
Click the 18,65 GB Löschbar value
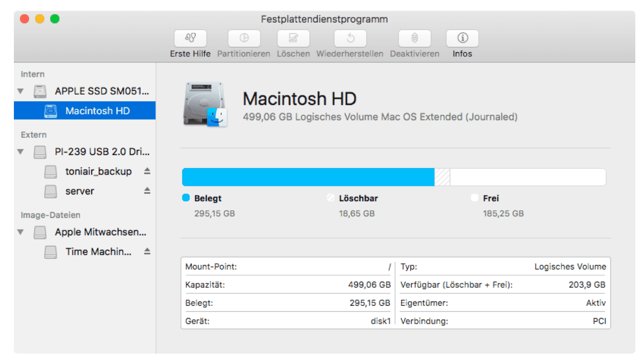pyautogui.click(x=357, y=214)
